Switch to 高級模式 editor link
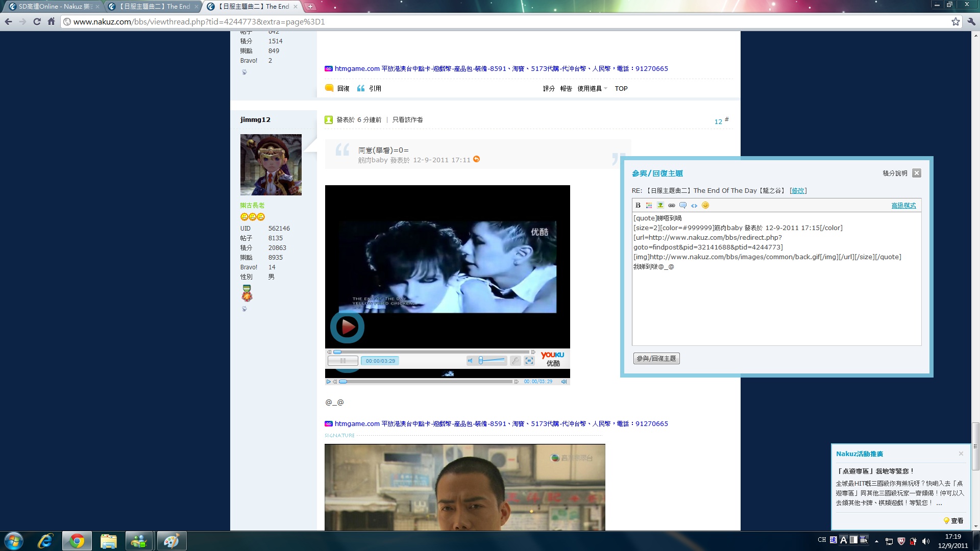 pyautogui.click(x=903, y=206)
